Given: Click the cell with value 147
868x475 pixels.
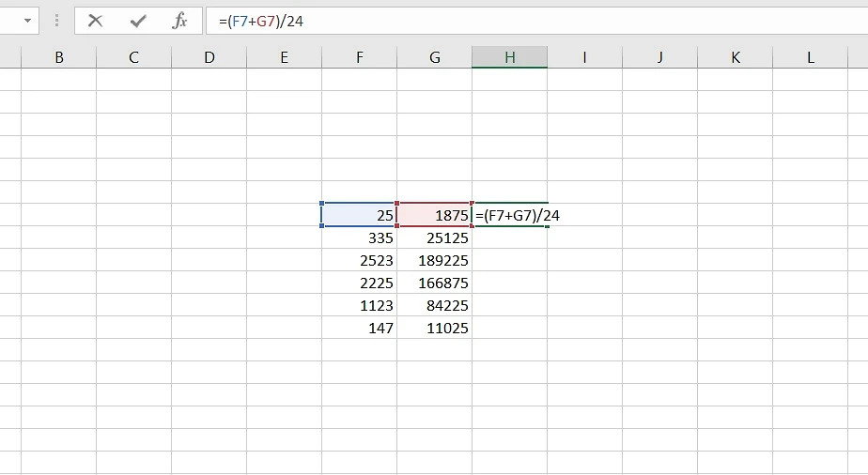Looking at the screenshot, I should click(359, 328).
